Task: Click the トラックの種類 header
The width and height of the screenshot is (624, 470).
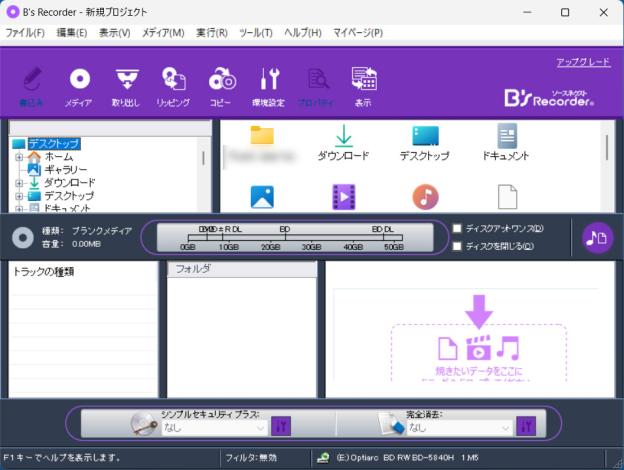Action: (44, 272)
